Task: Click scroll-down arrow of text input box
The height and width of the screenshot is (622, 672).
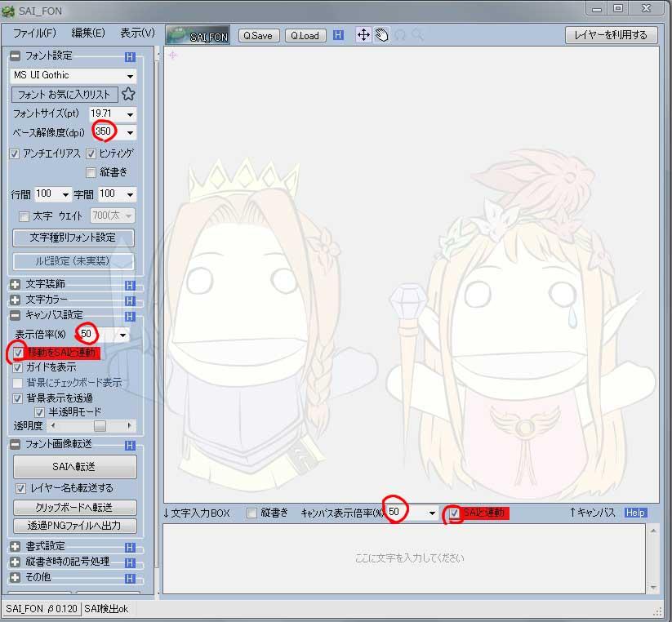Action: (x=653, y=587)
